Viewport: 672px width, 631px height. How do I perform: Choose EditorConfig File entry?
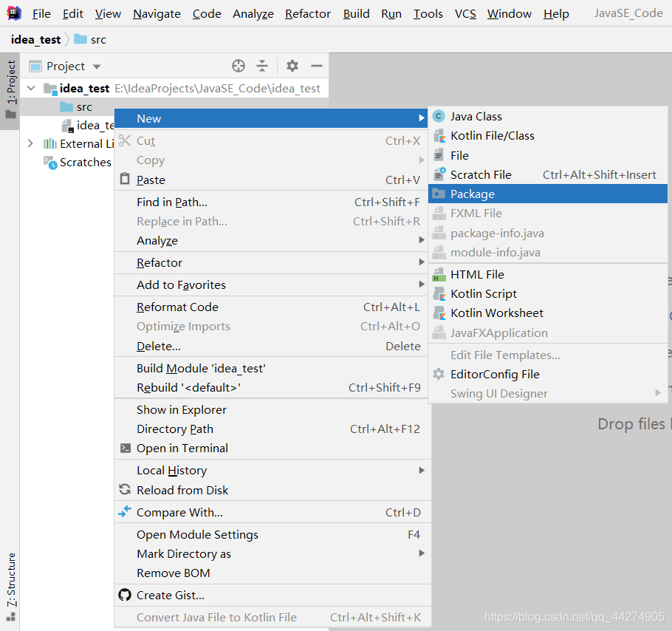548,374
